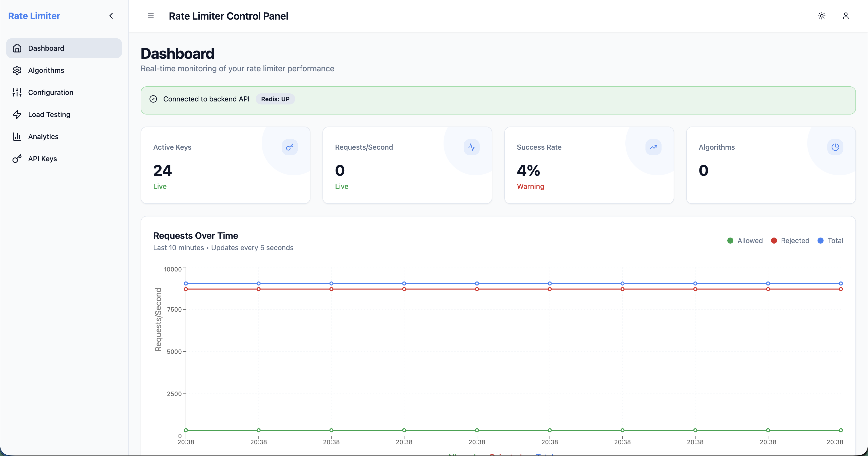
Task: Click the Success Rate value 4%
Action: pos(528,170)
